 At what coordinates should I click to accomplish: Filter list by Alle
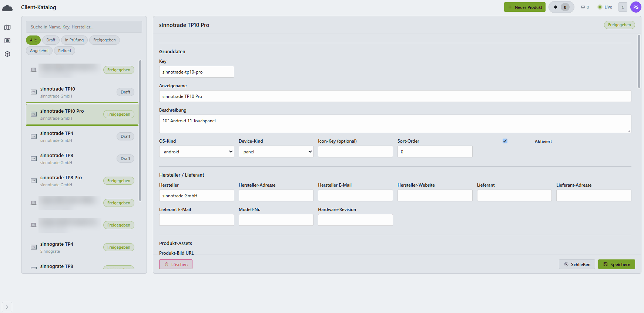click(33, 40)
